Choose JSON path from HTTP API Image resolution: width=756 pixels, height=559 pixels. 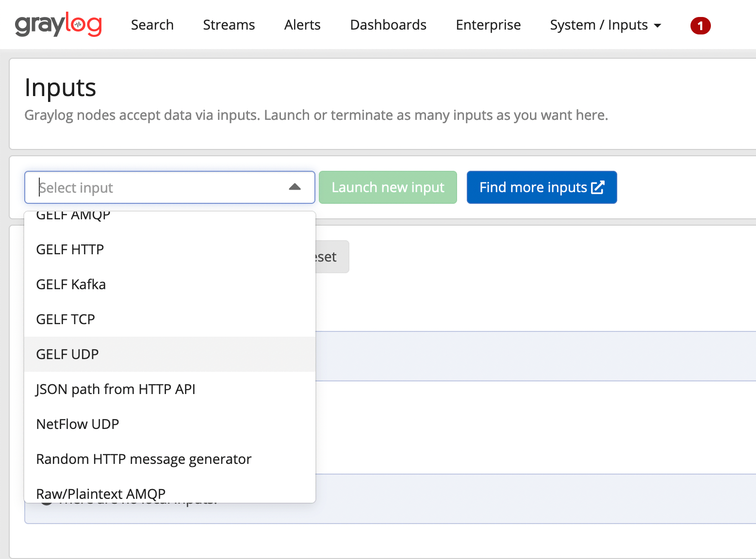pyautogui.click(x=115, y=389)
